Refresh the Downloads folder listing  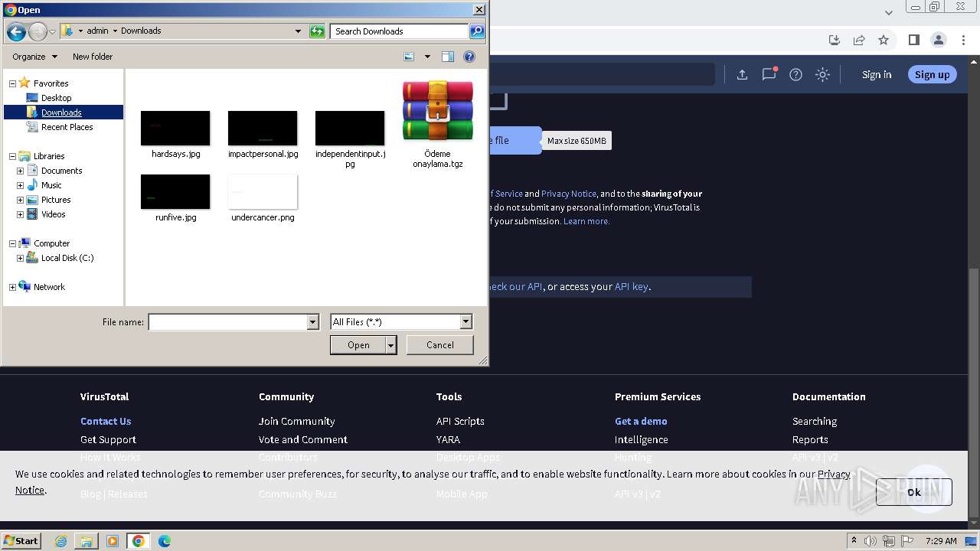[317, 31]
